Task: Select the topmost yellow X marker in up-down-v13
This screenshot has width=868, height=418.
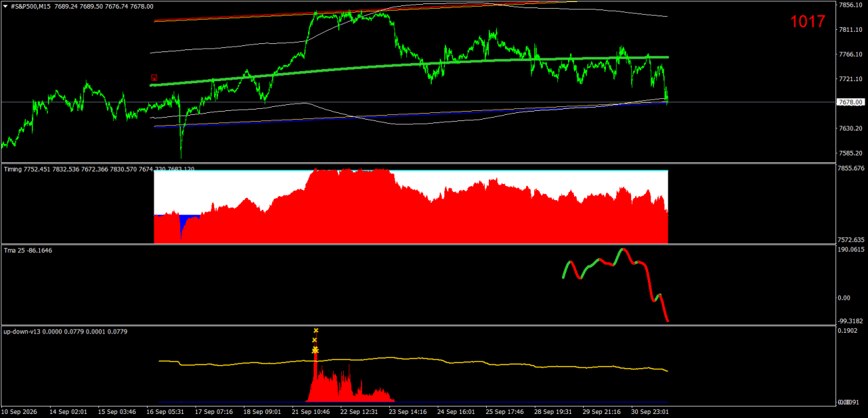Action: [x=316, y=330]
